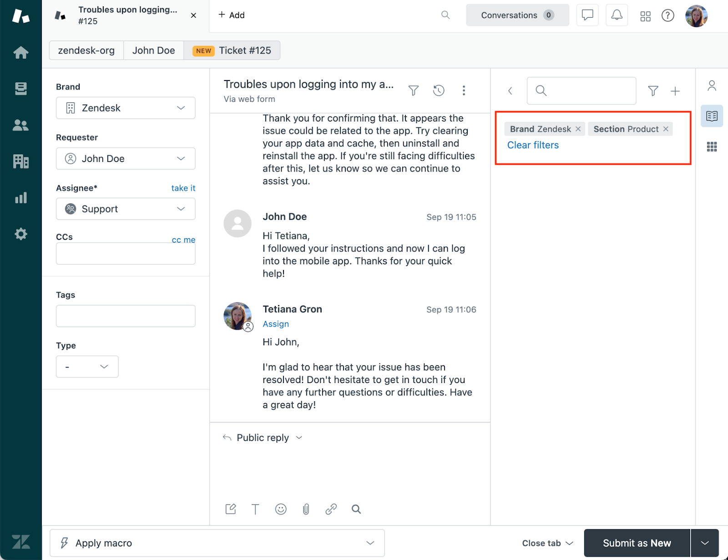Select the Ticket #125 breadcrumb tab
Image resolution: width=728 pixels, height=560 pixels.
(x=232, y=50)
